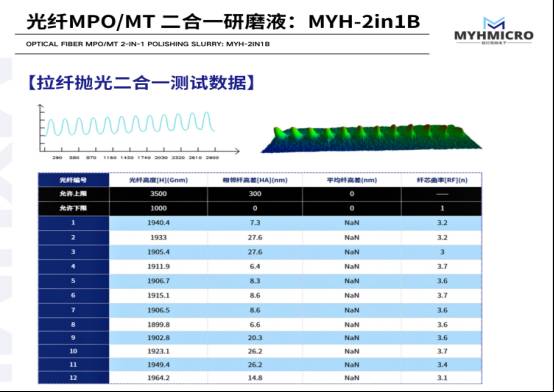The height and width of the screenshot is (392, 554).
Task: Click fiber height value 1899.8
Action: click(158, 324)
